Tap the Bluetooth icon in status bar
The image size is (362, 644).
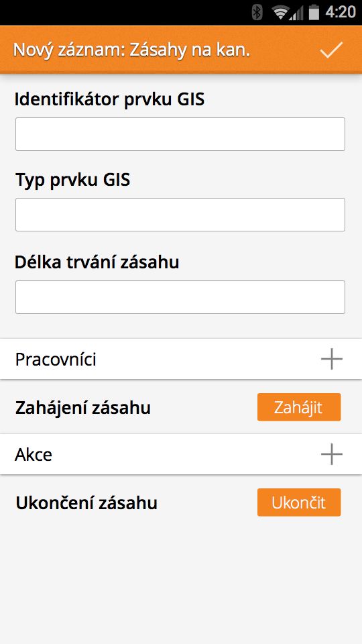pos(257,12)
